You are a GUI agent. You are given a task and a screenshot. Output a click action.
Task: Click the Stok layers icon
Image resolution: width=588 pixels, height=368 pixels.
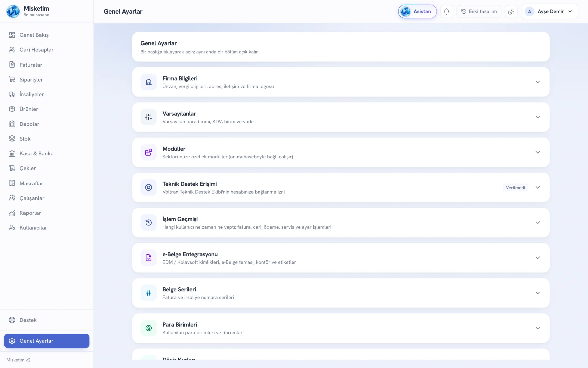coord(12,139)
